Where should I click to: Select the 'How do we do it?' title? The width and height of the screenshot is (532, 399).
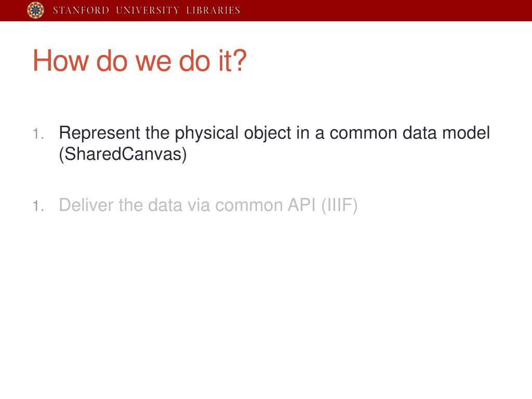pos(139,61)
